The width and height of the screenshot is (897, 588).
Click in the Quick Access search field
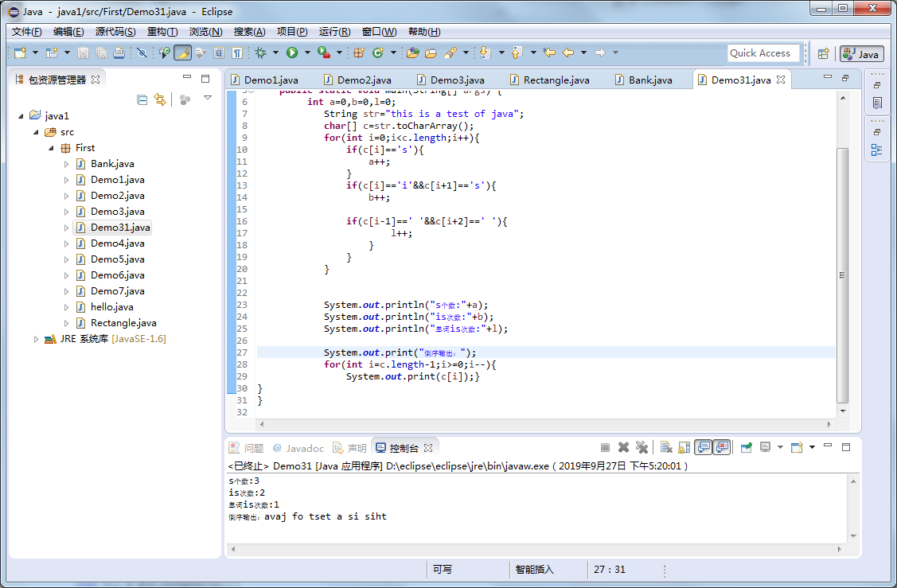point(763,53)
